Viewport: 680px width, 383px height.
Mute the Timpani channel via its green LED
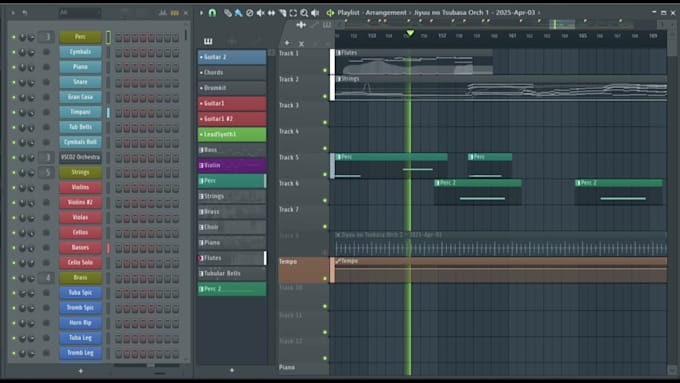[x=14, y=112]
